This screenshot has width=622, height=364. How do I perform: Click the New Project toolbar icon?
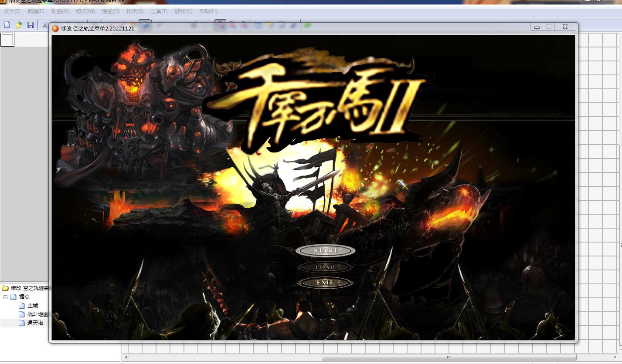coord(7,25)
